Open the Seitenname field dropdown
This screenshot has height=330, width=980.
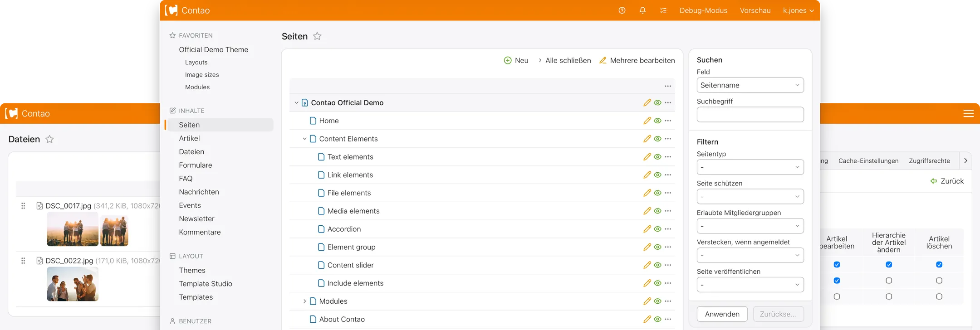[x=750, y=85]
